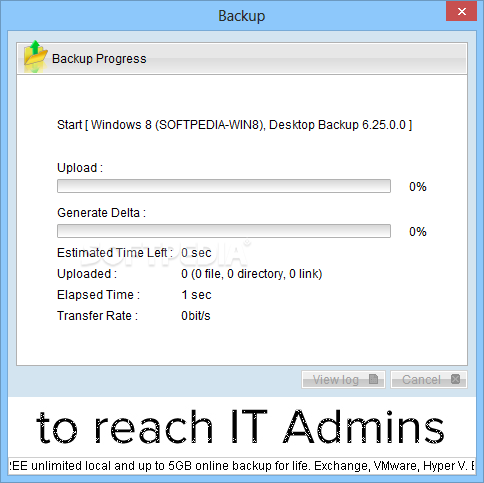The width and height of the screenshot is (484, 483).
Task: Open the View log button
Action: 343,379
